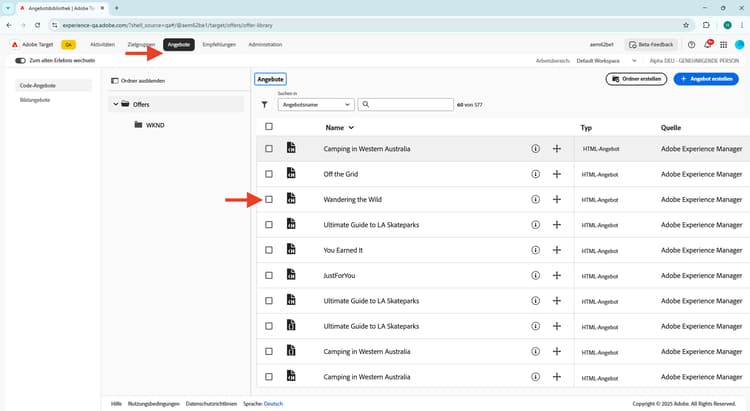Image resolution: width=750 pixels, height=411 pixels.
Task: Open the Administration tab
Action: pyautogui.click(x=265, y=44)
